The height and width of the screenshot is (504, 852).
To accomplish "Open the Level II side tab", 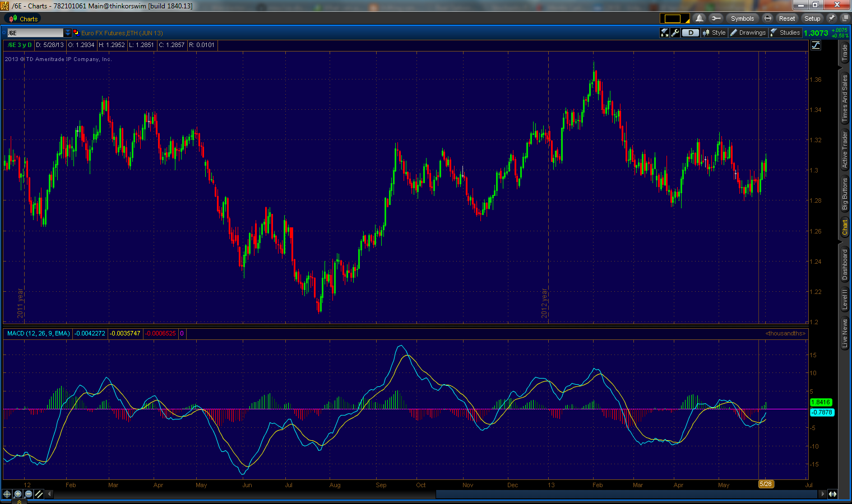I will click(x=845, y=299).
